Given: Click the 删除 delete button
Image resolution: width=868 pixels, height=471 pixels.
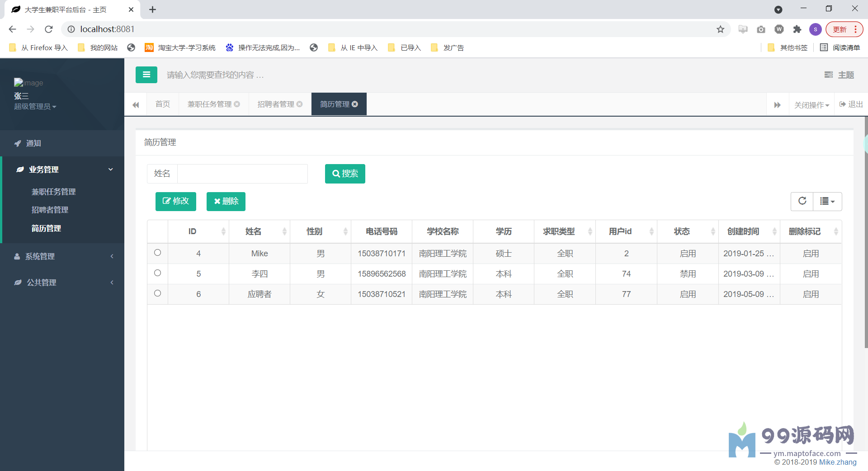Looking at the screenshot, I should (x=226, y=201).
